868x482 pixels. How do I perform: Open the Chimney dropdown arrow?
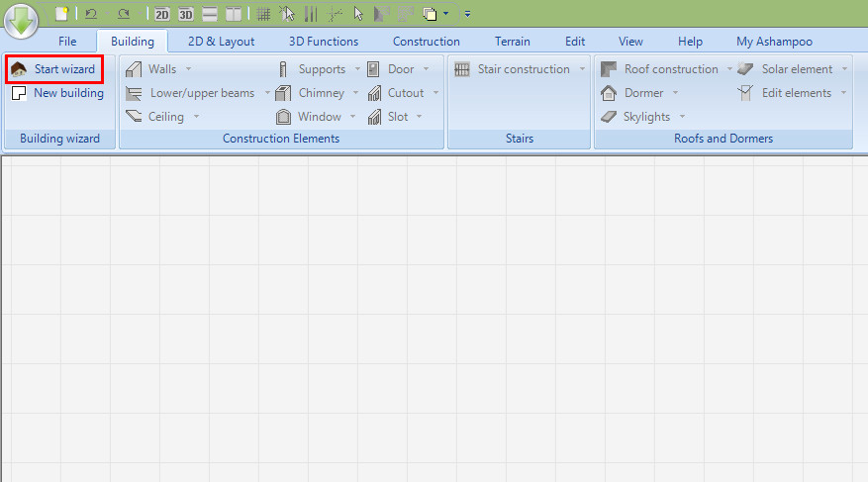tap(356, 93)
